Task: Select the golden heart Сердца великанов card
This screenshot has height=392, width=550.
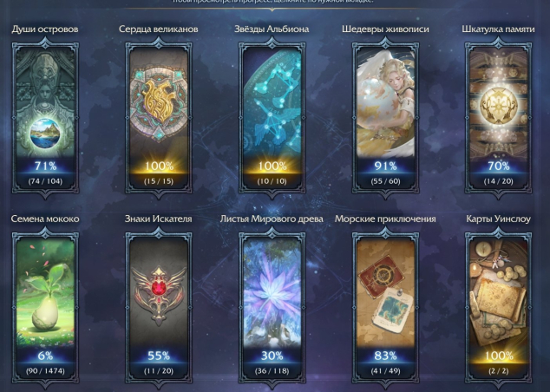Action: pos(159,117)
